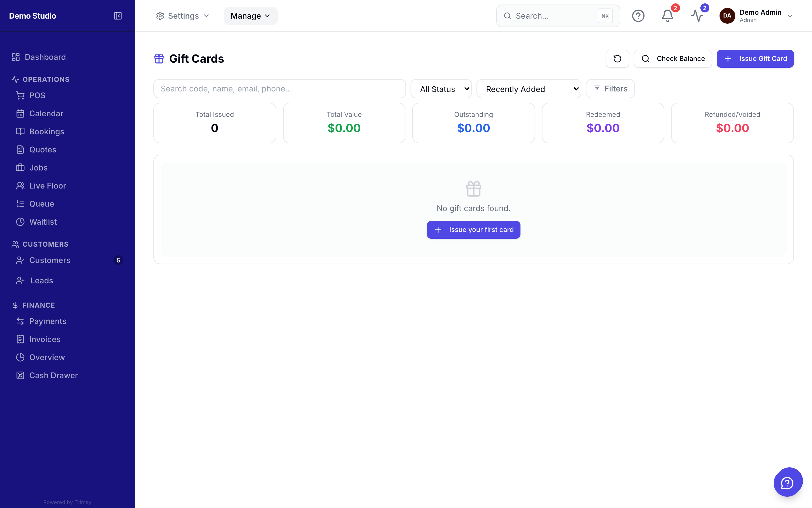Expand the Manage dropdown menu
Image resolution: width=812 pixels, height=508 pixels.
pyautogui.click(x=251, y=16)
